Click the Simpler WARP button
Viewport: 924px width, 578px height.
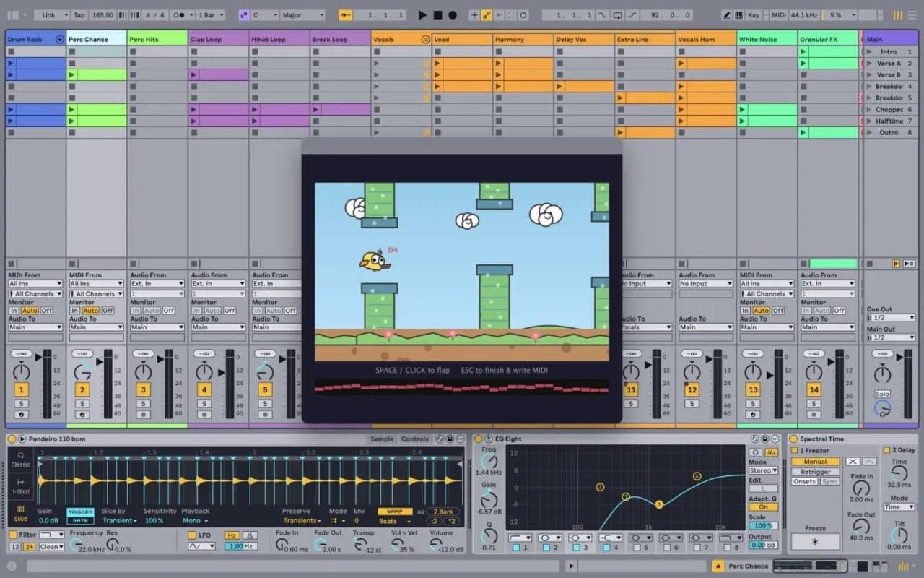click(395, 511)
